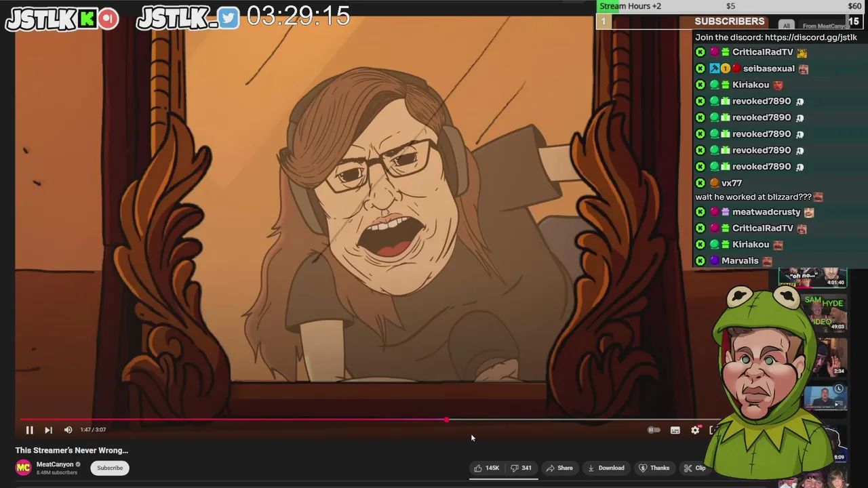Click the red record icon beside Kick logo
The image size is (868, 488).
(108, 19)
